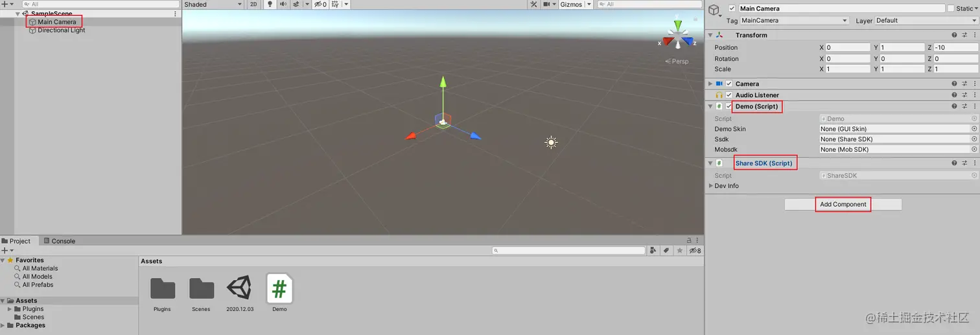Open Camera component help icon
The height and width of the screenshot is (335, 980).
pos(954,84)
